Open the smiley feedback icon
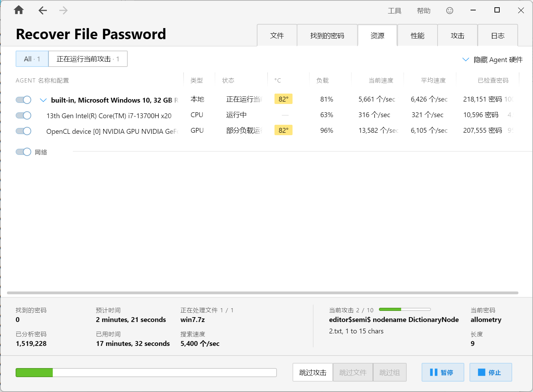 pos(449,10)
